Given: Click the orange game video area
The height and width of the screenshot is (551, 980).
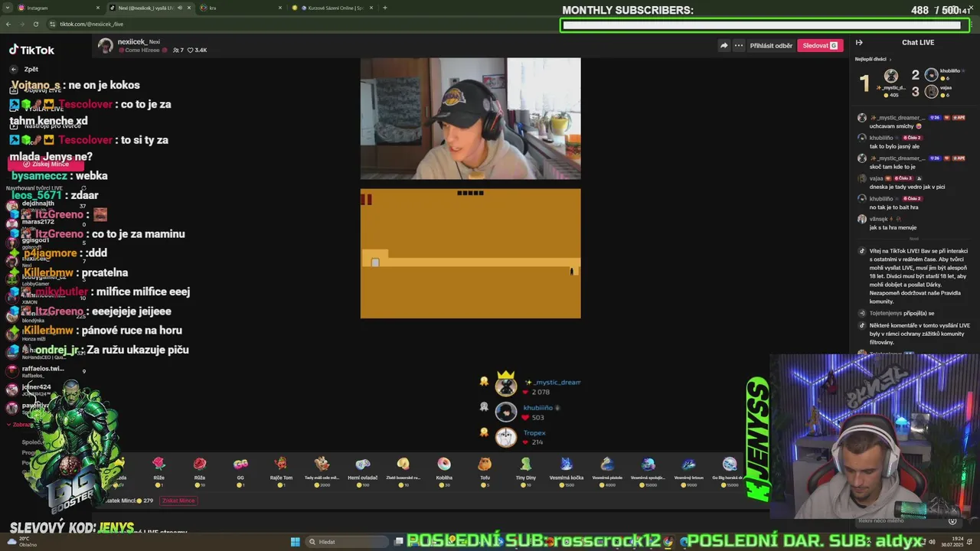Looking at the screenshot, I should [x=470, y=253].
